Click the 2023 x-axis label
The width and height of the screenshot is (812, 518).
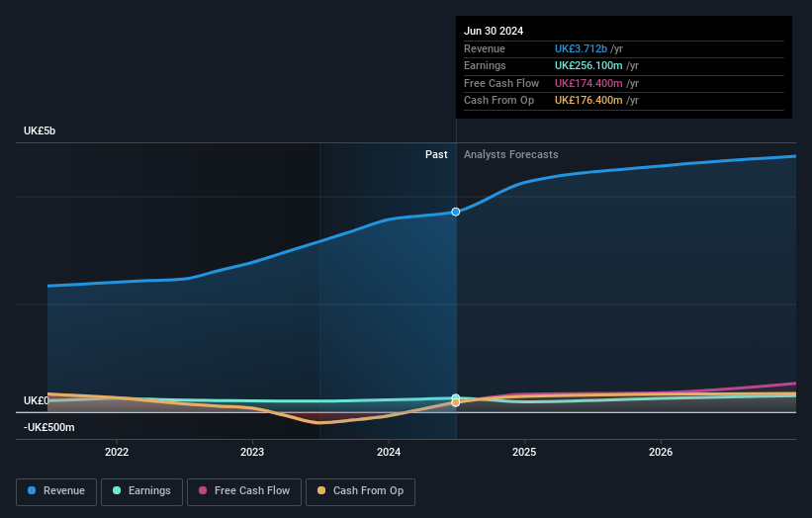coord(252,452)
